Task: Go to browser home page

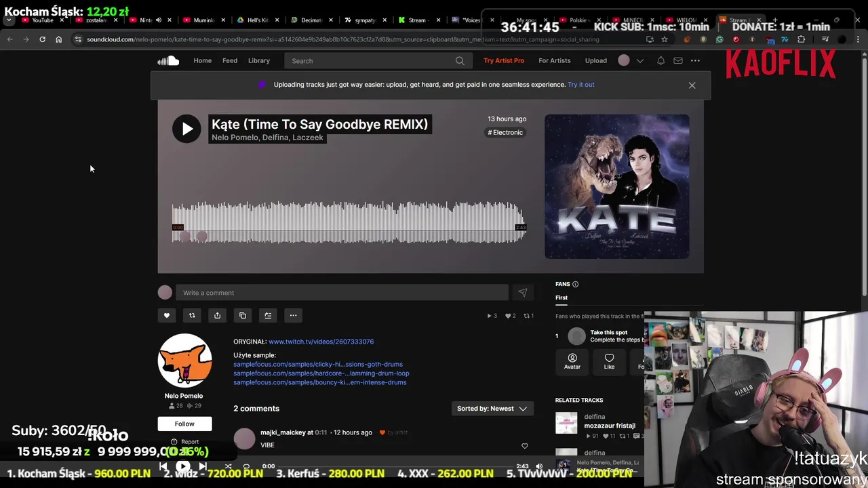Action: tap(58, 39)
